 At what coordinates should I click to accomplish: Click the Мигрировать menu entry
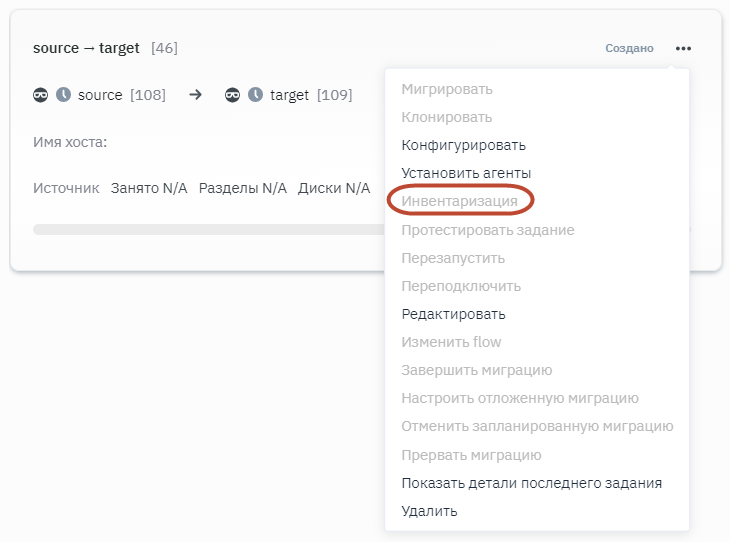tap(446, 89)
